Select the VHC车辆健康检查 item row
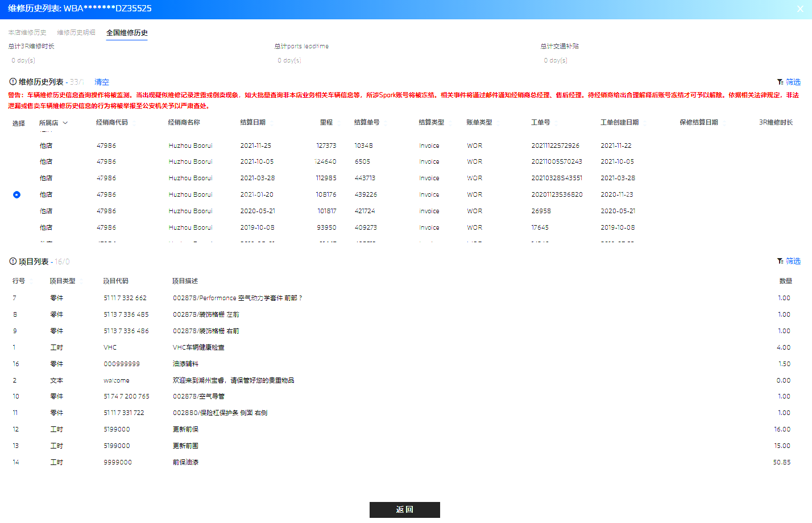812x523 pixels. [406, 347]
